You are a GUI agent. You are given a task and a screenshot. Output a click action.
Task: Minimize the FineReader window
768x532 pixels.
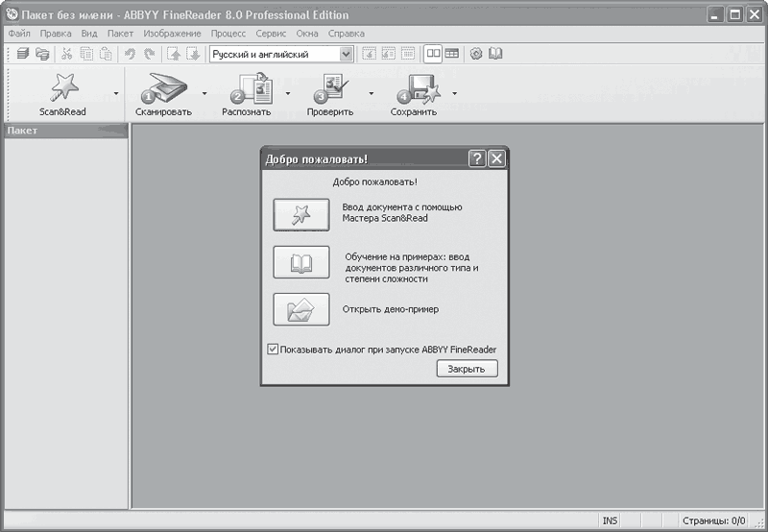pos(715,14)
